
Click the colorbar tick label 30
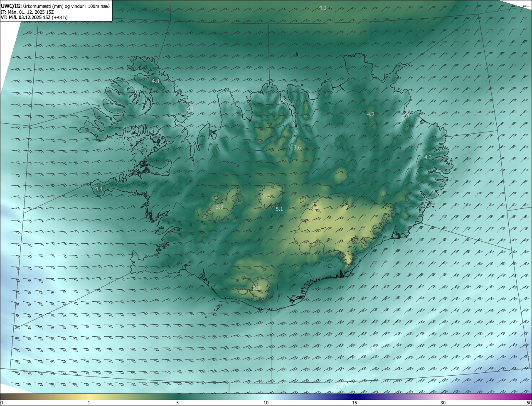[x=443, y=403]
